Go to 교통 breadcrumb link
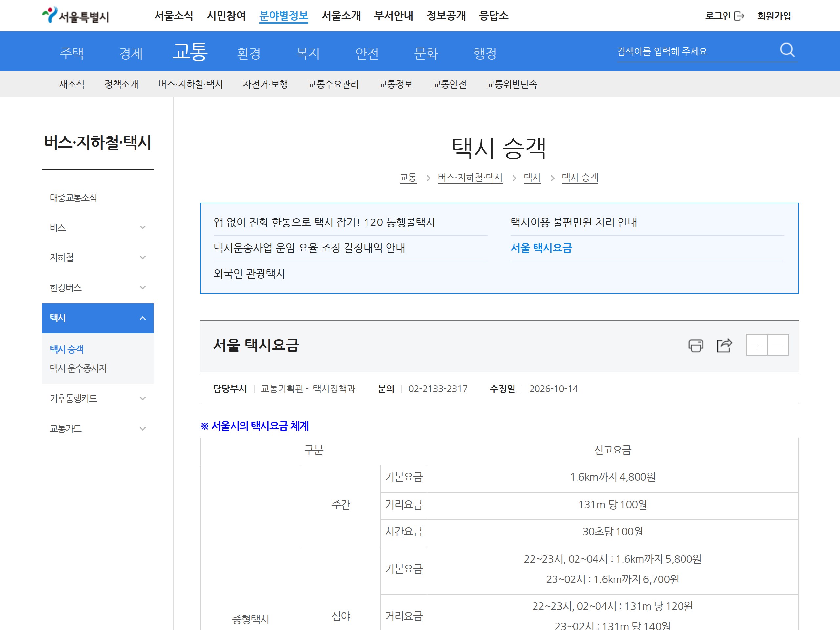 click(408, 177)
